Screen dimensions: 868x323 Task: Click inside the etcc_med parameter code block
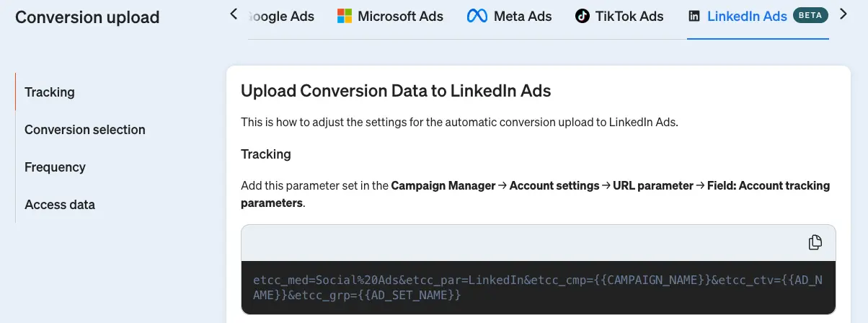[537, 288]
